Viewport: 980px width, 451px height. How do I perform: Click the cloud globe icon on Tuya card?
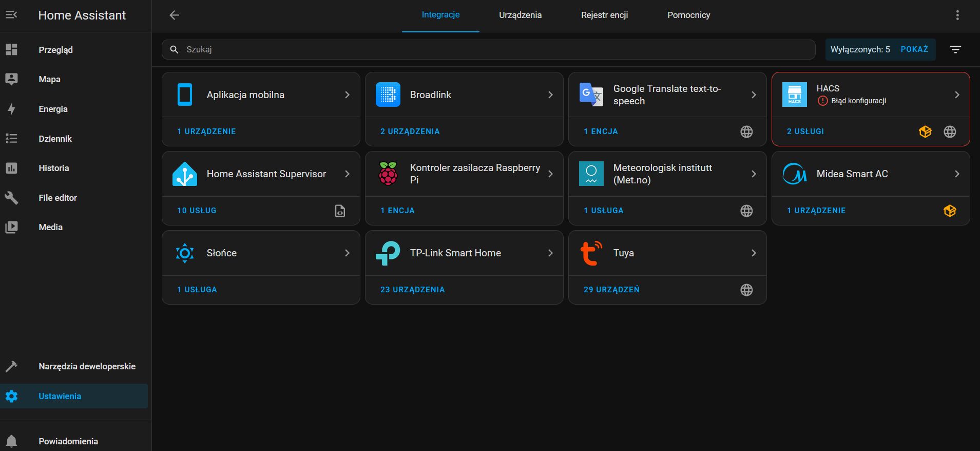pyautogui.click(x=746, y=290)
